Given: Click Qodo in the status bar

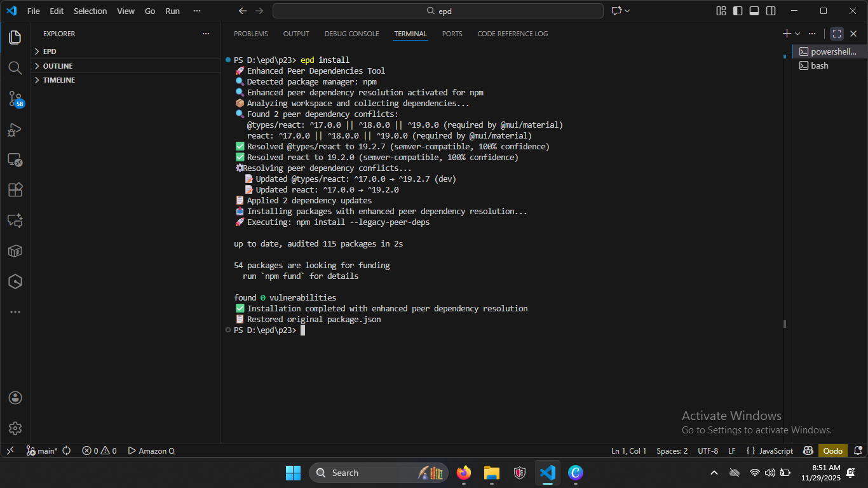Looking at the screenshot, I should 832,451.
